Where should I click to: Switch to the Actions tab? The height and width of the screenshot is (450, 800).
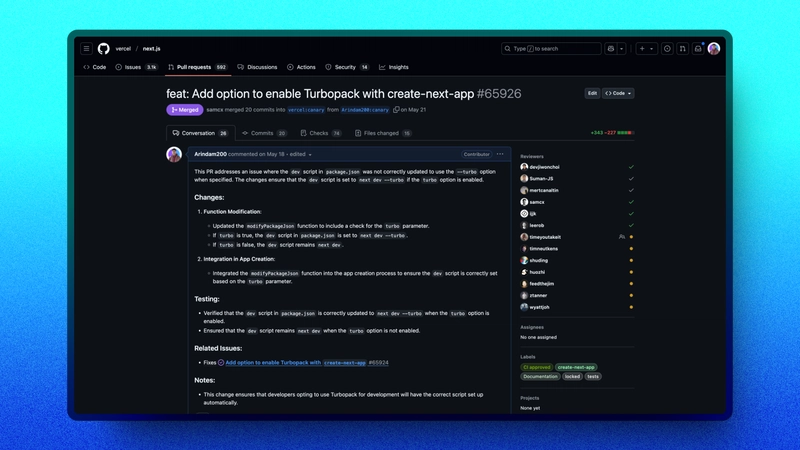pos(301,67)
